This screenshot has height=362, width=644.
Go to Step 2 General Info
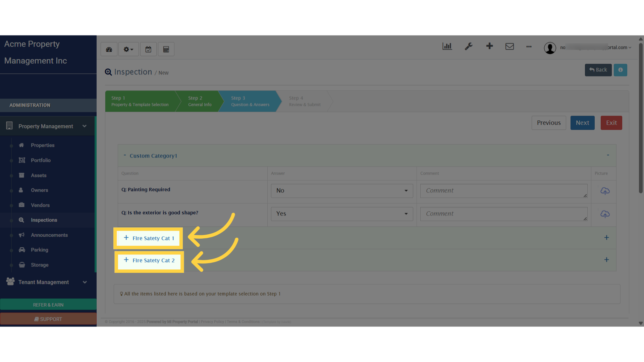(x=200, y=101)
